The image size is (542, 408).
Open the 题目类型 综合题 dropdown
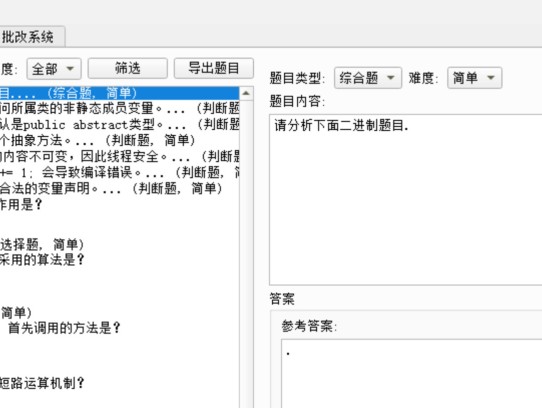[367, 78]
